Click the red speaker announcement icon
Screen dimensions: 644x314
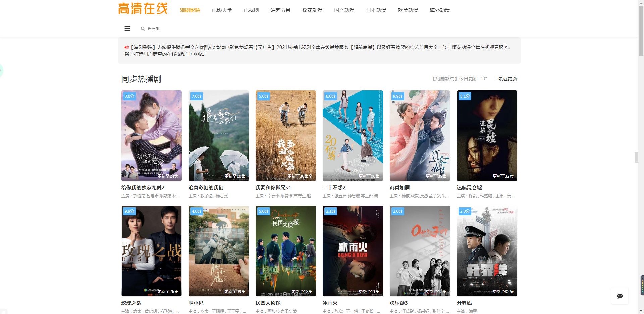tap(126, 48)
